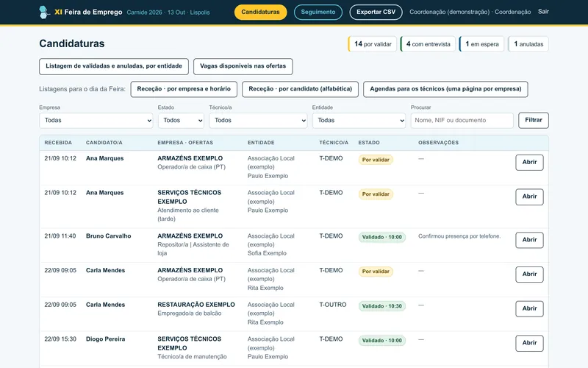Select the 1 em espera counter
The image size is (588, 368).
pyautogui.click(x=481, y=44)
